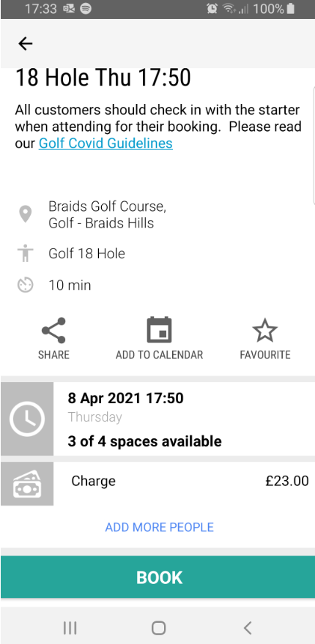Tap the back arrow at top

[25, 43]
